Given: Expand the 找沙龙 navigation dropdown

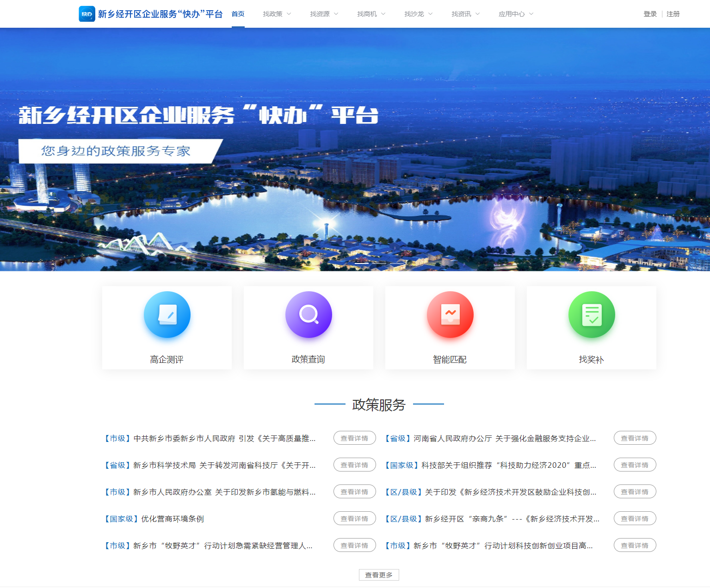Looking at the screenshot, I should click(x=418, y=14).
